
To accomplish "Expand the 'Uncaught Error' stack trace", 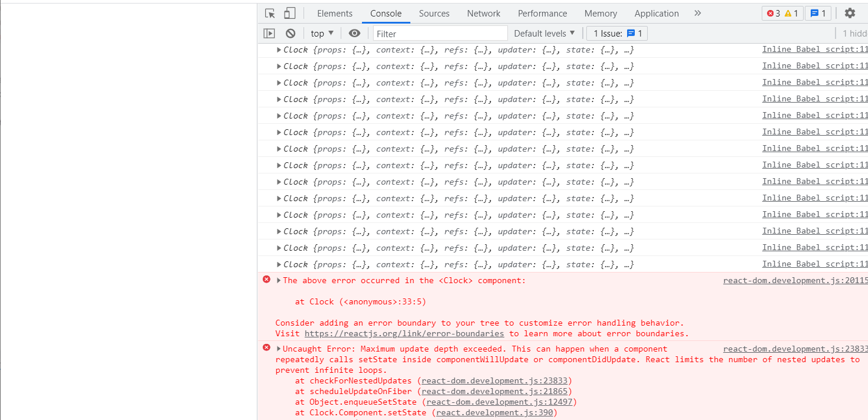I will point(279,349).
